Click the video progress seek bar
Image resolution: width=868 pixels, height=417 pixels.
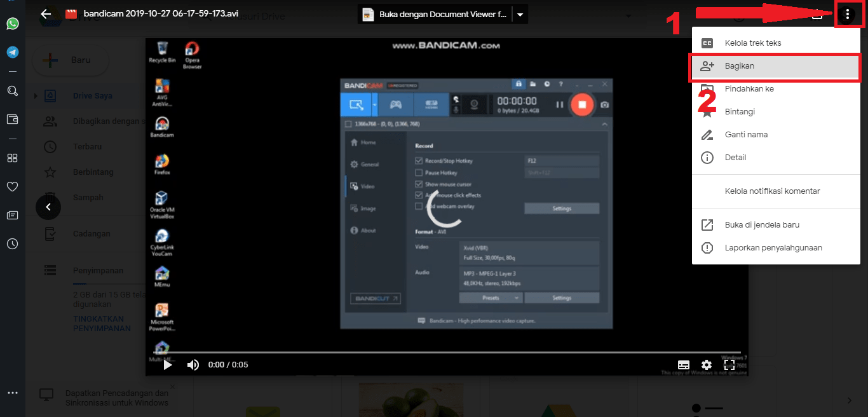click(x=445, y=352)
